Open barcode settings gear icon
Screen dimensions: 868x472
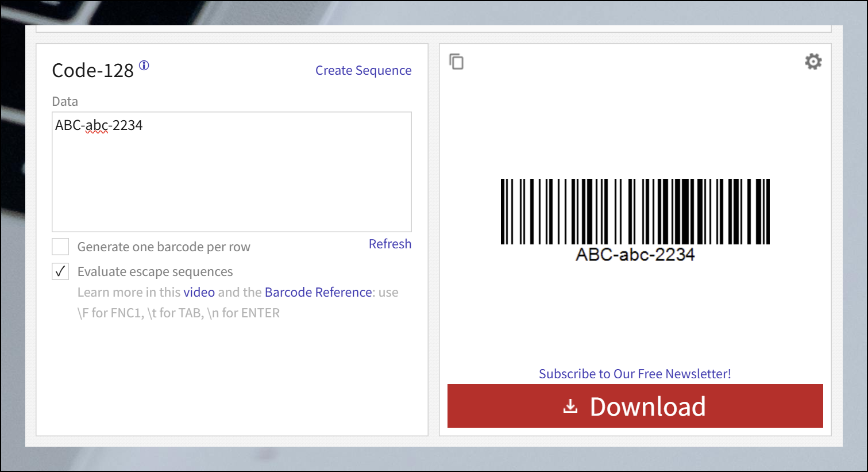pyautogui.click(x=813, y=62)
